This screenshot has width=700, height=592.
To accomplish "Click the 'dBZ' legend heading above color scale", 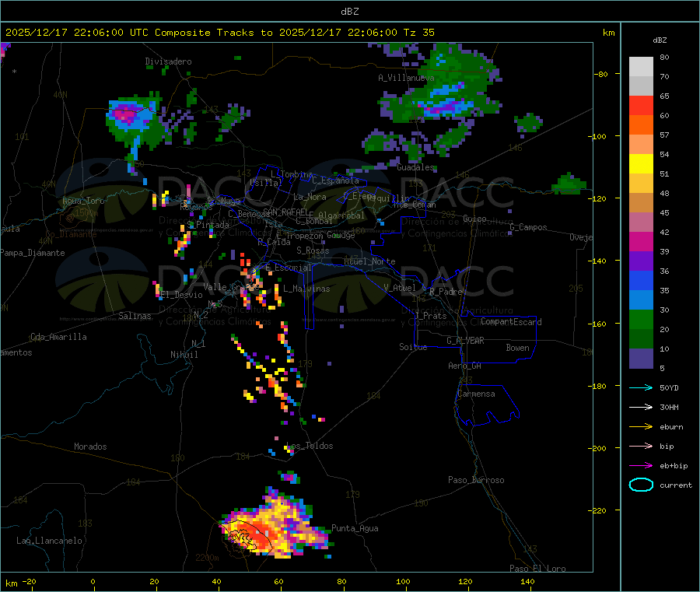I will [x=660, y=40].
